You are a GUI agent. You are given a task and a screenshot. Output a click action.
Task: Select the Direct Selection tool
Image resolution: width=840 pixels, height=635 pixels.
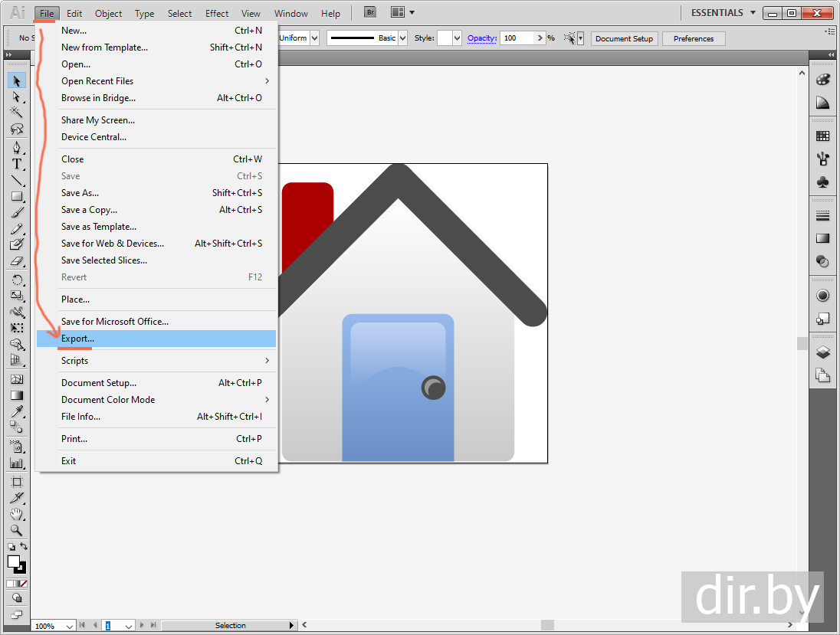click(17, 97)
